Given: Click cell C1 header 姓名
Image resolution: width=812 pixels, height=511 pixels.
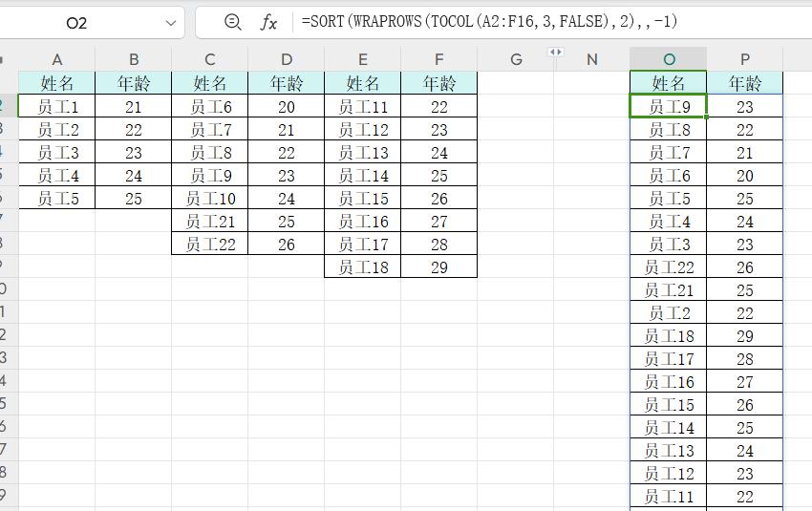Looking at the screenshot, I should (210, 83).
